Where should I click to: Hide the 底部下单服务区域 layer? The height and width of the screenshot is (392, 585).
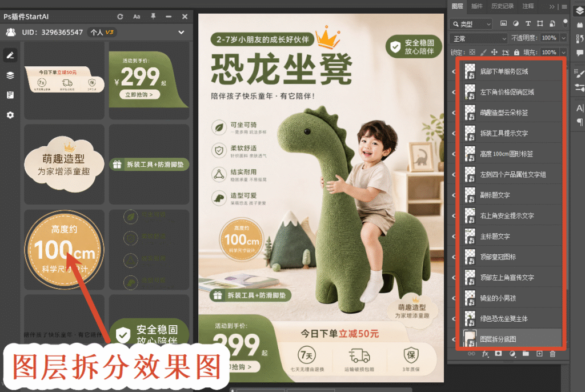click(x=454, y=71)
